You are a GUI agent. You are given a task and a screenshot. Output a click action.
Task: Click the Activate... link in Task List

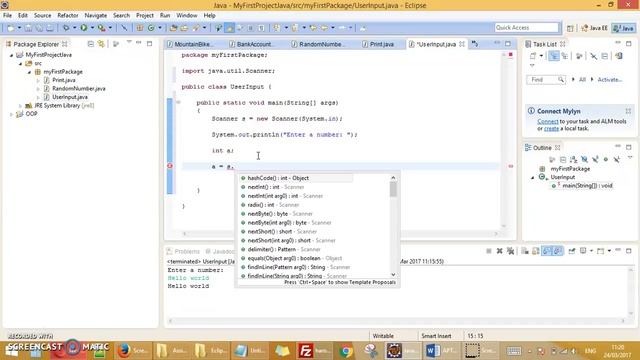pos(610,80)
